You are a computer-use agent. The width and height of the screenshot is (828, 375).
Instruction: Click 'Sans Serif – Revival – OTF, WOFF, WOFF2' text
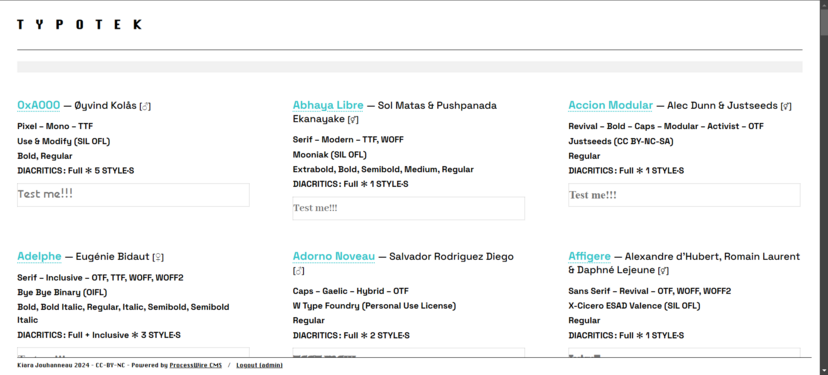click(x=650, y=291)
